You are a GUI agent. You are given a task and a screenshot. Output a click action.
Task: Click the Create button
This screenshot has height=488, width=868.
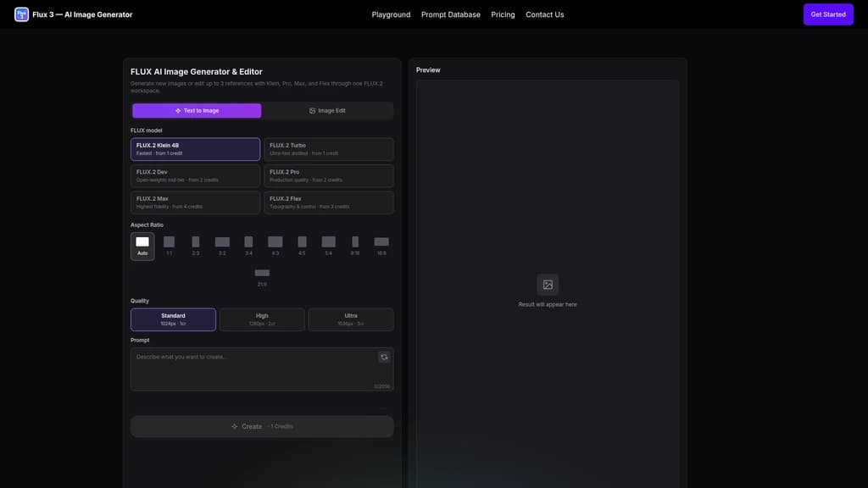coord(262,427)
